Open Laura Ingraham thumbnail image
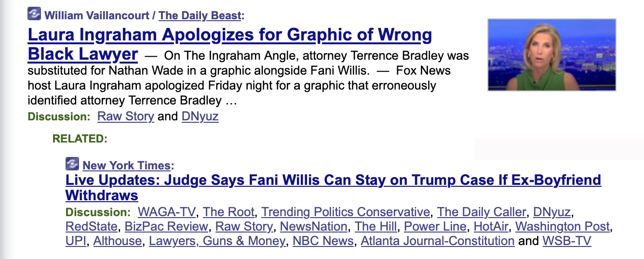 click(x=551, y=55)
